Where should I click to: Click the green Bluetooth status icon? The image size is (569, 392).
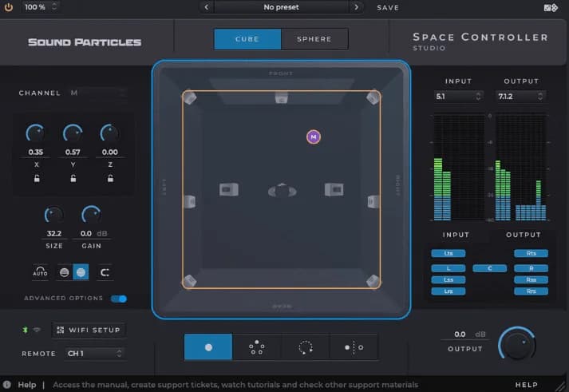click(x=25, y=330)
